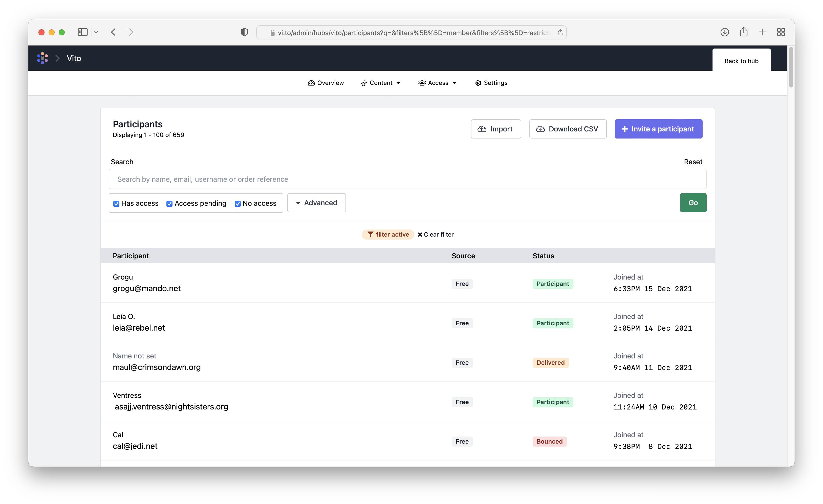Reload the page with the refresh icon

click(560, 32)
